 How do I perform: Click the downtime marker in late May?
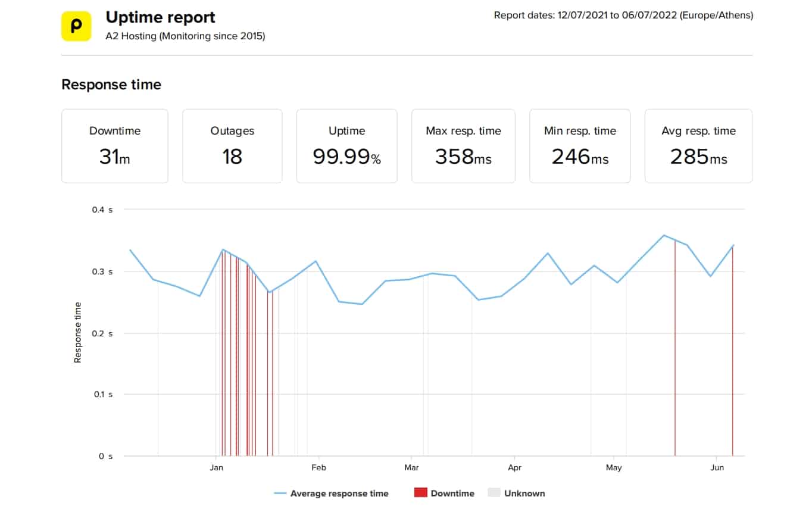[675, 348]
